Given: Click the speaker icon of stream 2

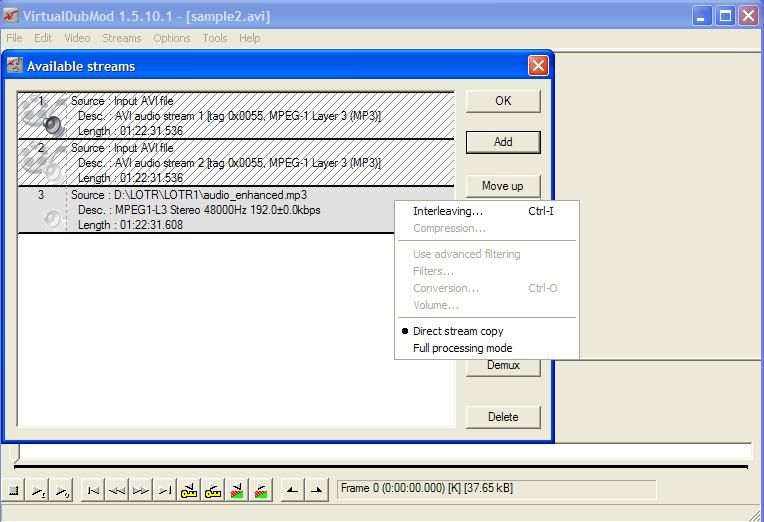Looking at the screenshot, I should pos(53,172).
